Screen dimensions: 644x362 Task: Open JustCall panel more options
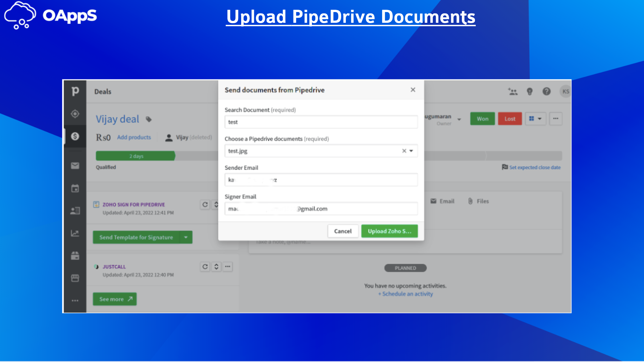[x=228, y=267]
